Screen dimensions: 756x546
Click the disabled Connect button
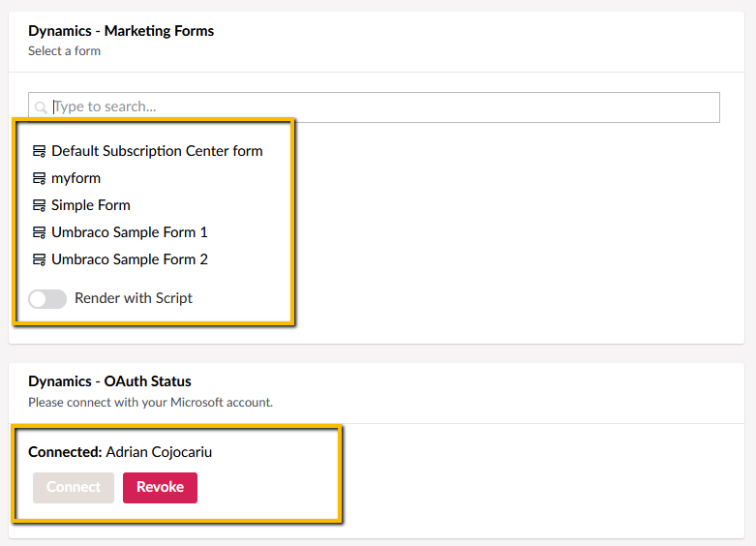74,488
